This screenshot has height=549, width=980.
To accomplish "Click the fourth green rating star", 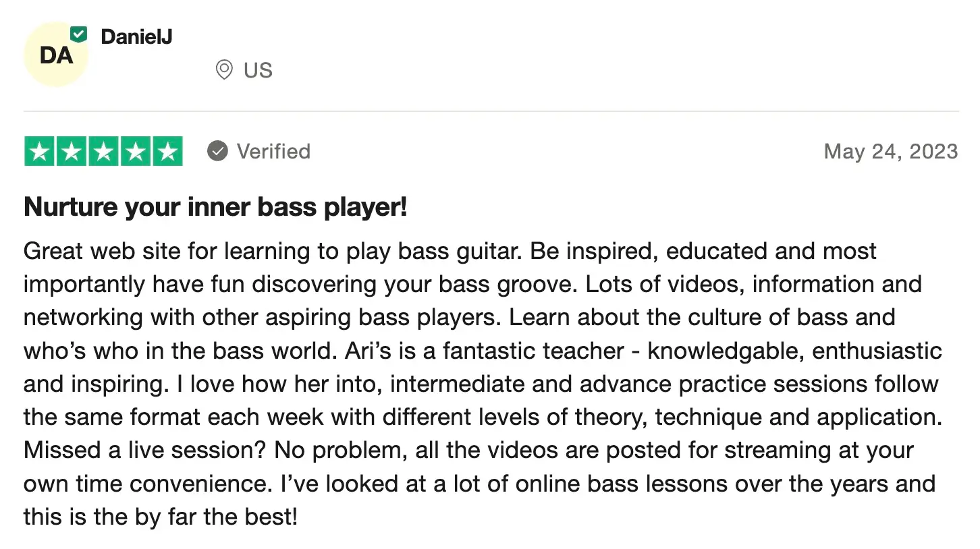I will (x=135, y=151).
